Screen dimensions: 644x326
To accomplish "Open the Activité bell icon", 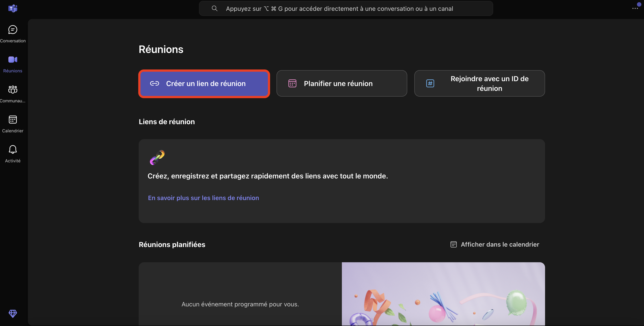I will coord(13,150).
